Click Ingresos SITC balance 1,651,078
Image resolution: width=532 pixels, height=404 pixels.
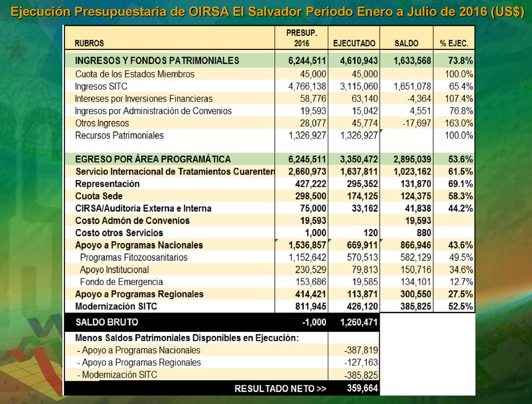tap(412, 87)
